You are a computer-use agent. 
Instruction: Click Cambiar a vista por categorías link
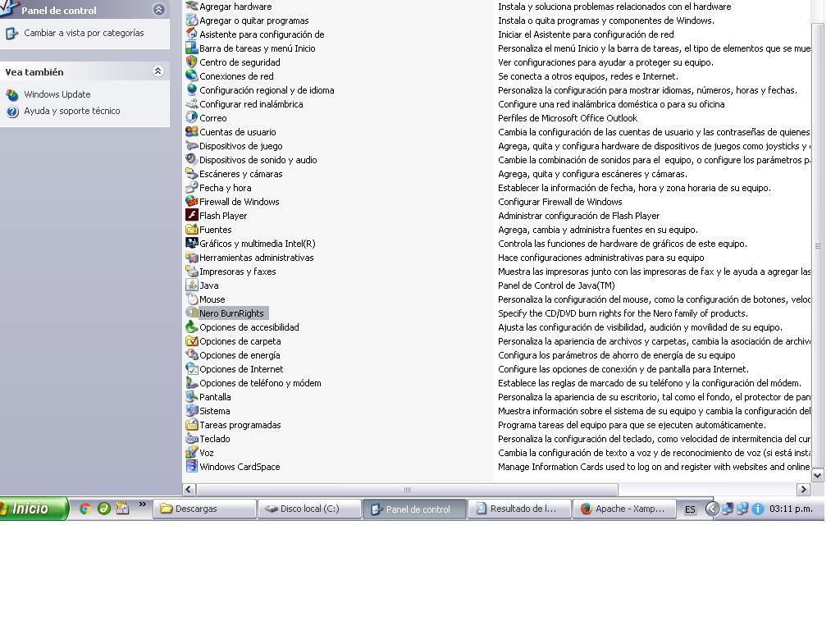[84, 33]
